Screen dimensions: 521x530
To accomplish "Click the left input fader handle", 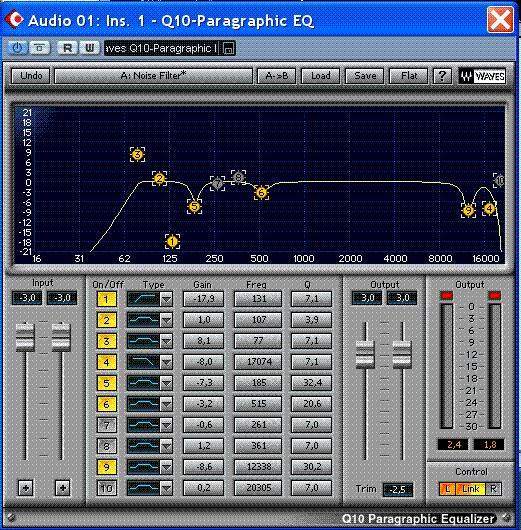I will pyautogui.click(x=25, y=337).
